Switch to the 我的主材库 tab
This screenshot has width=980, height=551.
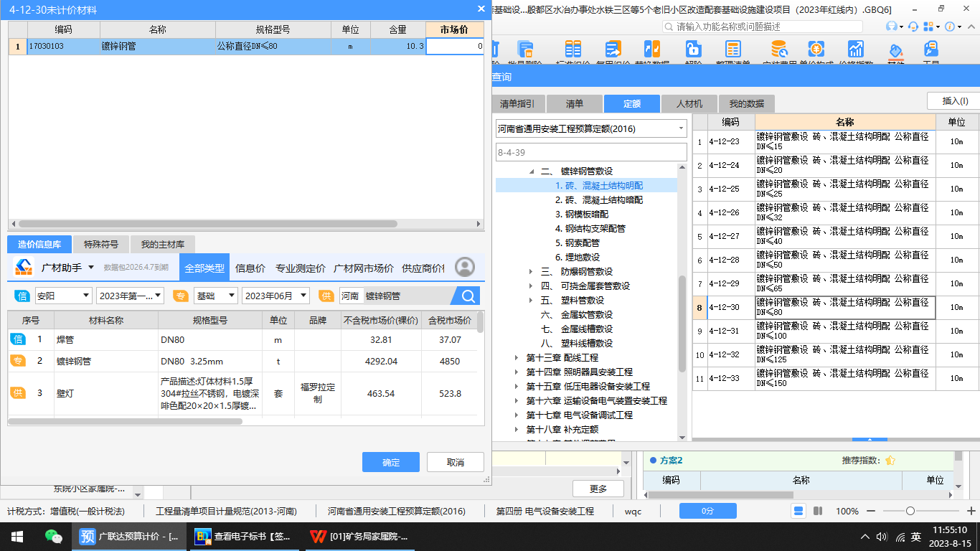[163, 244]
